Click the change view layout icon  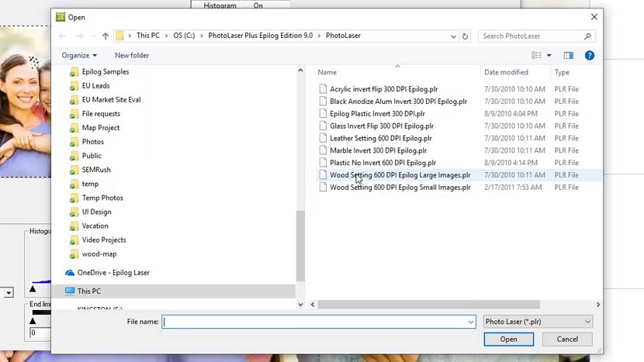point(536,55)
